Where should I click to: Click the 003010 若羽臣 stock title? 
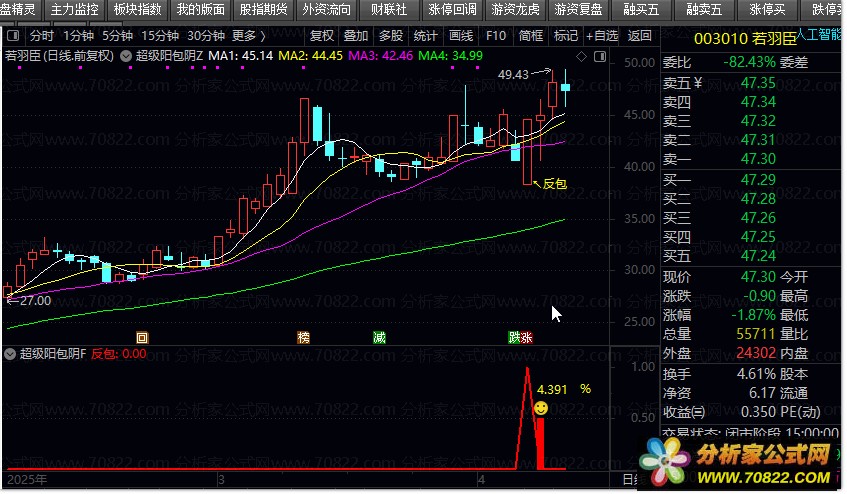pos(744,38)
